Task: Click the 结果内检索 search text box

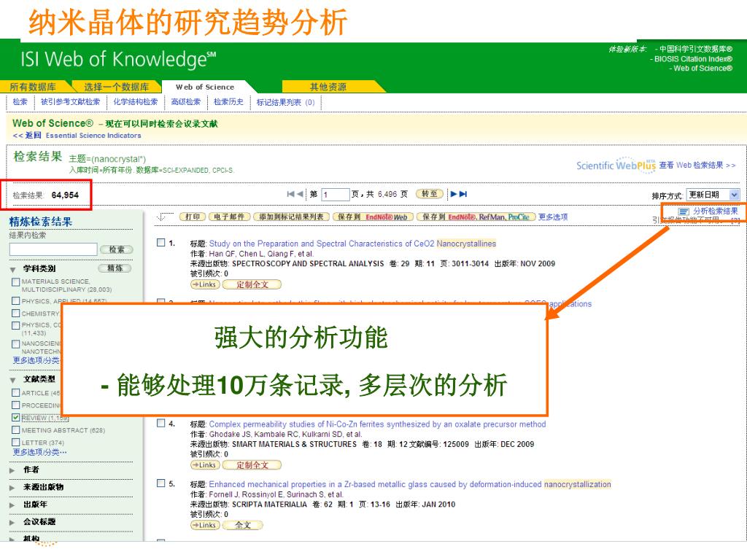Action: (x=53, y=249)
